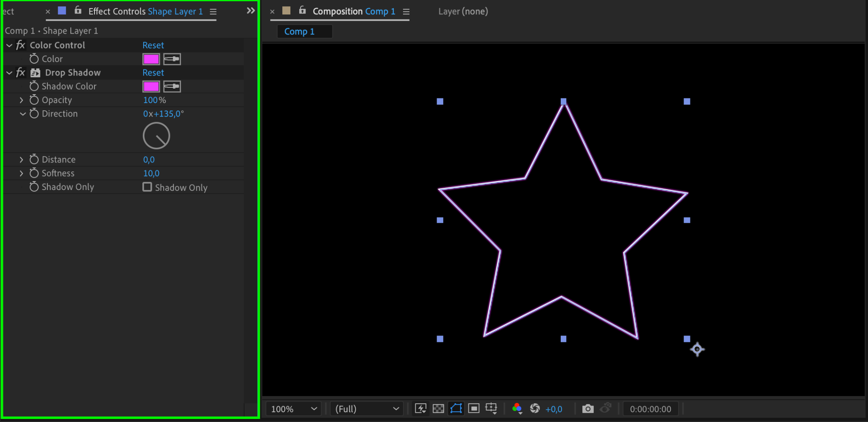This screenshot has width=868, height=422.
Task: Toggle the Drop Shadow fx switch
Action: 20,73
